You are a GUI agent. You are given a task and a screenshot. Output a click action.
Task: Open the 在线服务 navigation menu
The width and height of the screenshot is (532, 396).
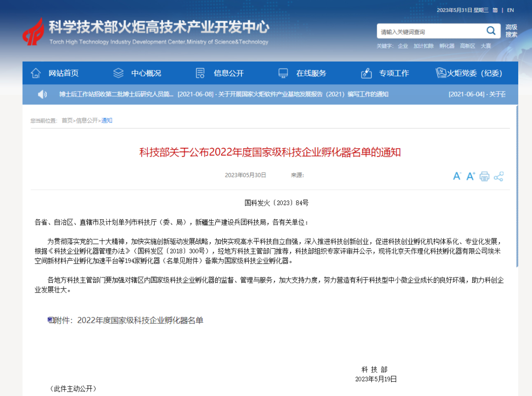[x=312, y=73]
